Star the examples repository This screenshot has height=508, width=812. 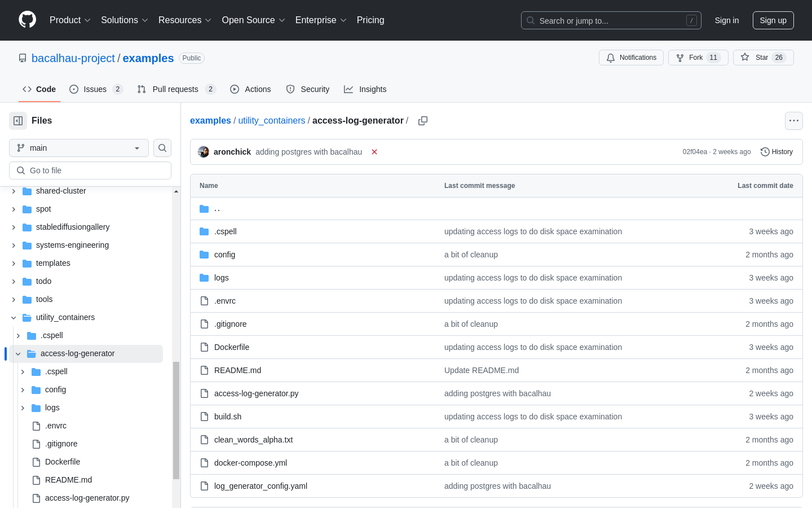(x=763, y=58)
